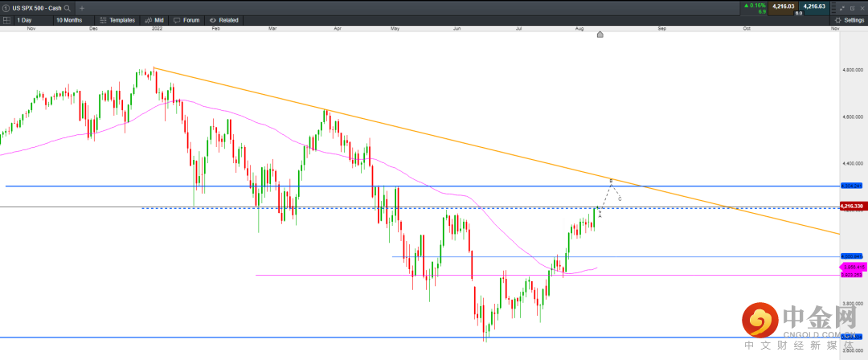Click the search magnifier beside US SPX 500

[x=67, y=7]
